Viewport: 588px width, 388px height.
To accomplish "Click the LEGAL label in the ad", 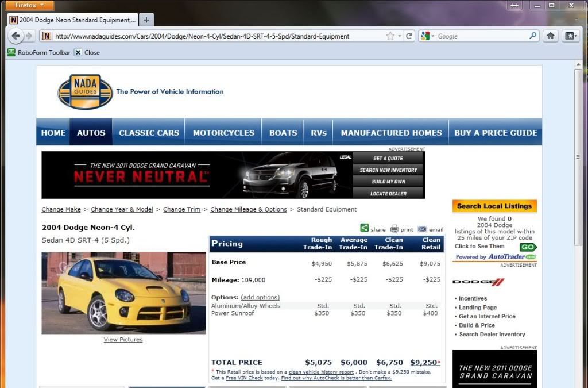I will (x=345, y=157).
